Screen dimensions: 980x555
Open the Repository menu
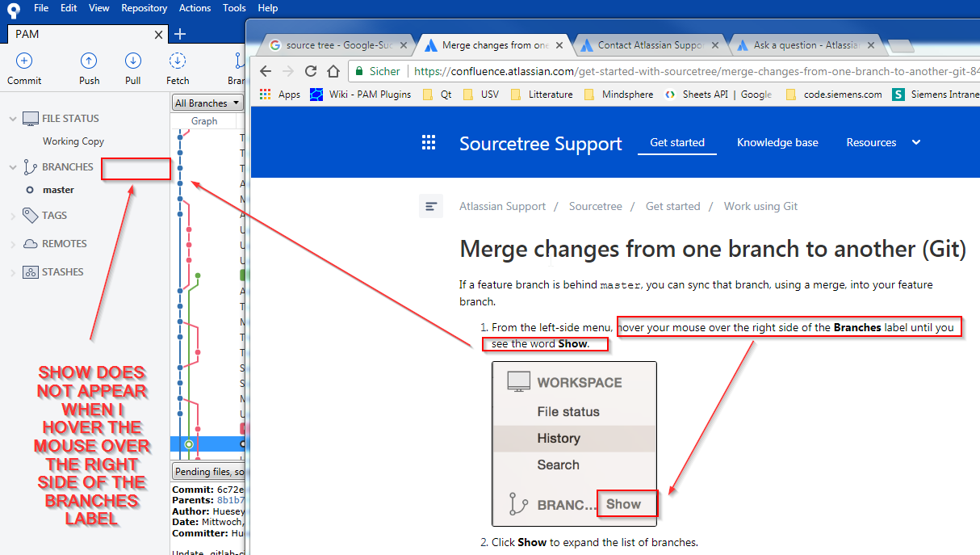144,8
